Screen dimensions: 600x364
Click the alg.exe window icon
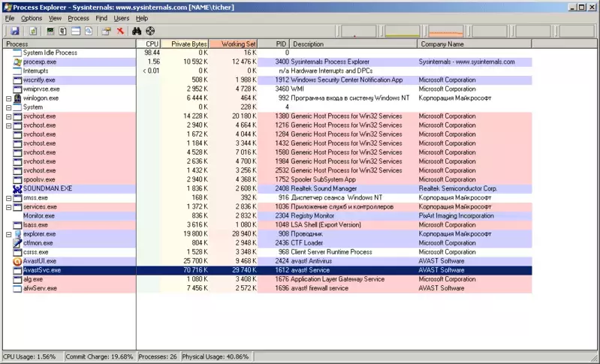pyautogui.click(x=17, y=279)
